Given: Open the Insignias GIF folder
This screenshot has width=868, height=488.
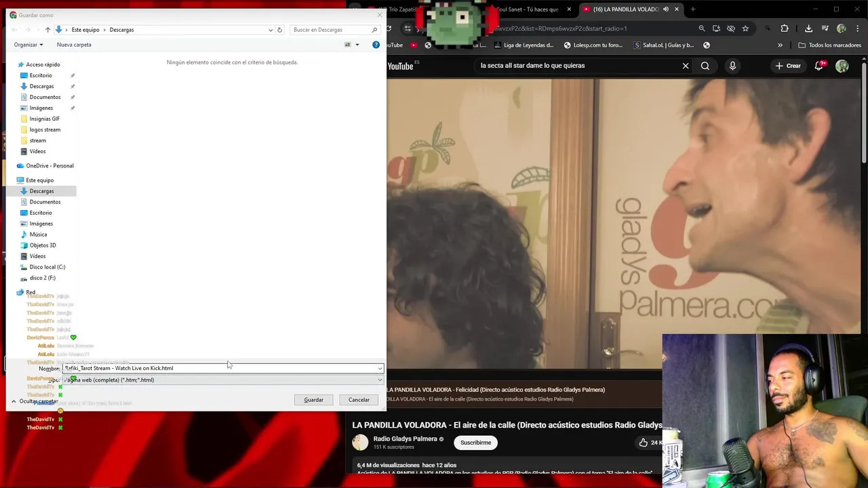Looking at the screenshot, I should (44, 119).
